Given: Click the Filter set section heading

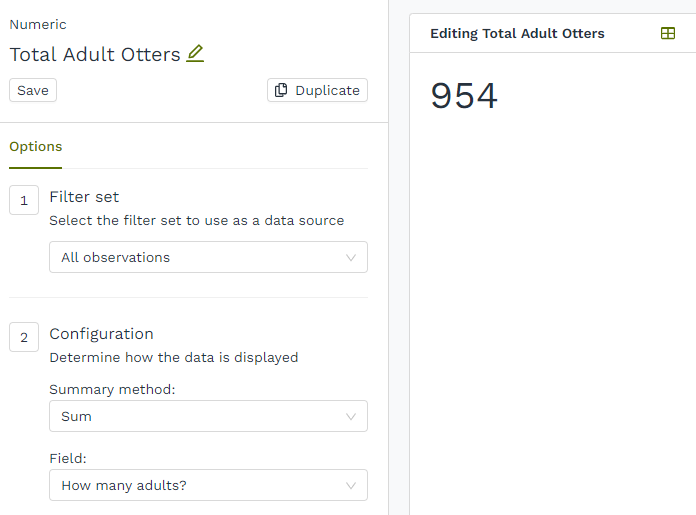Looking at the screenshot, I should (x=84, y=197).
